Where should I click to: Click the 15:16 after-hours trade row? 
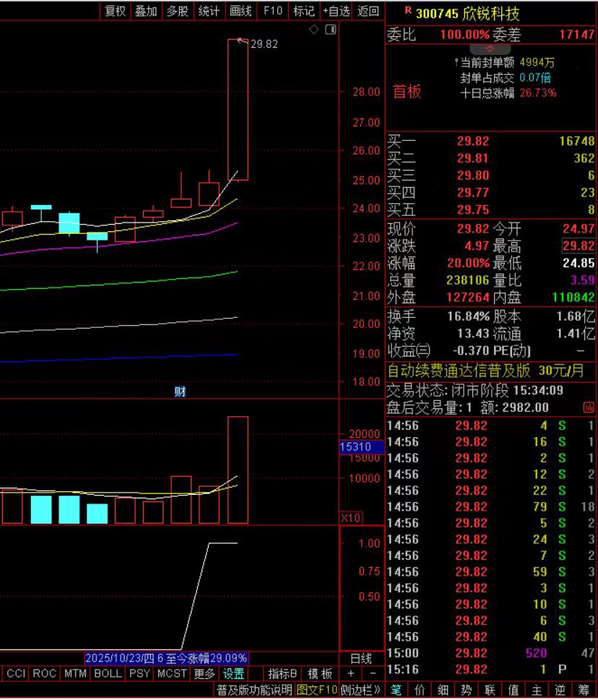click(x=490, y=669)
